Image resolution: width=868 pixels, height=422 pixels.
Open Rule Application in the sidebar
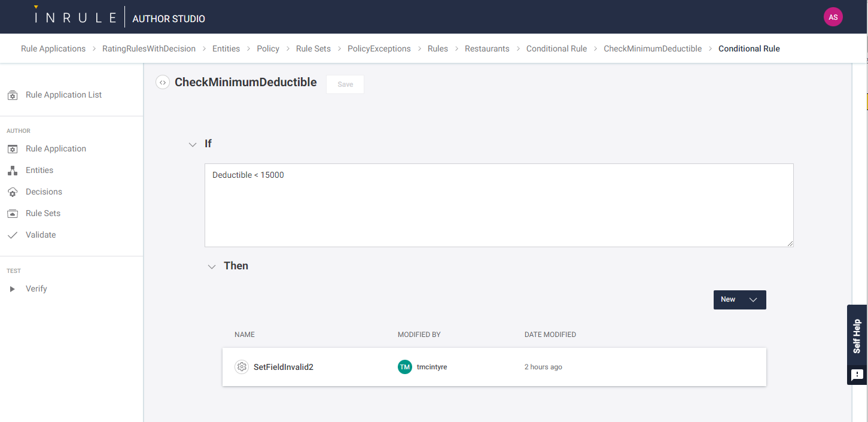coord(56,149)
